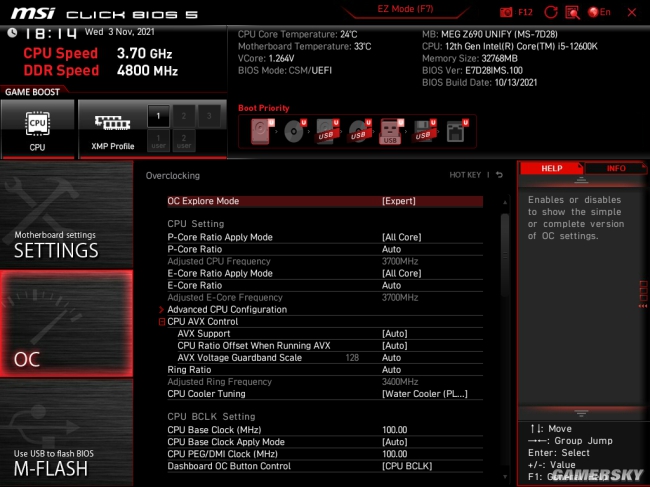650x487 pixels.
Task: Open the M-FLASH section
Action: pyautogui.click(x=66, y=433)
